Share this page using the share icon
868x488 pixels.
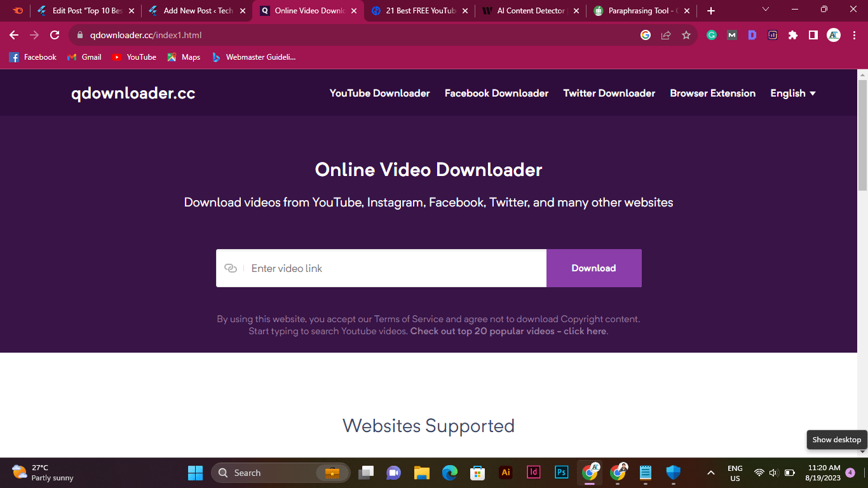click(666, 36)
